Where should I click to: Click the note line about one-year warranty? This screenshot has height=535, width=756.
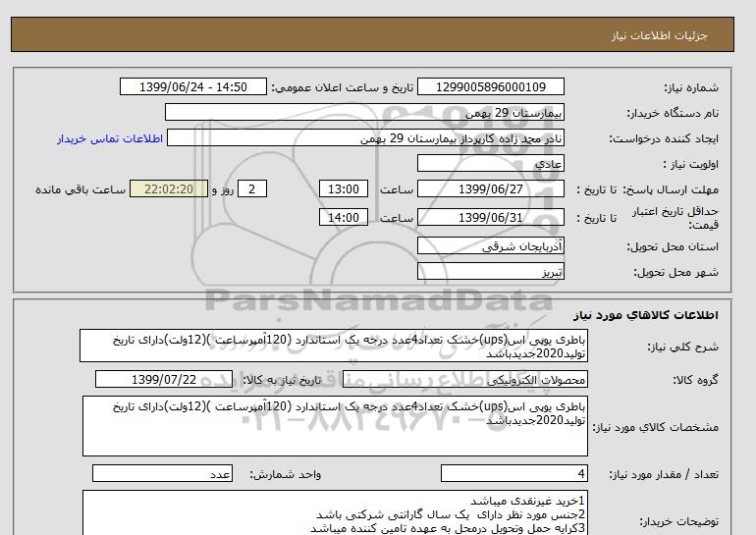(451, 514)
